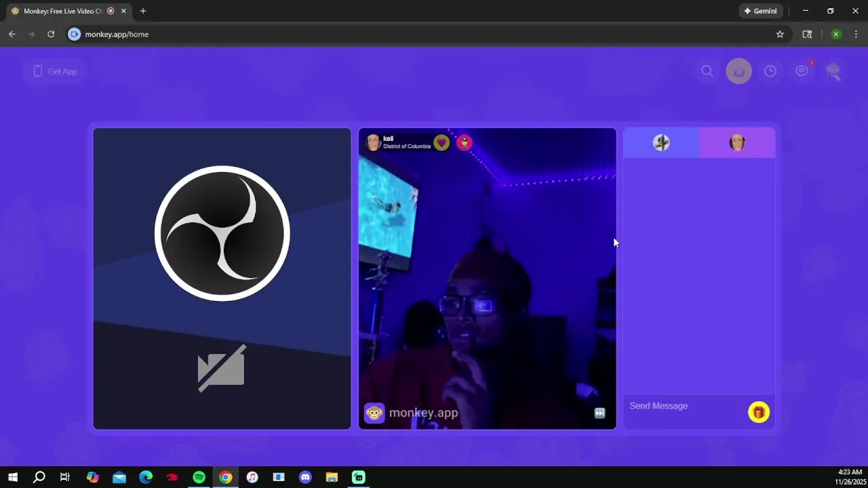
Task: Click Chrome icon on the taskbar
Action: 226,477
